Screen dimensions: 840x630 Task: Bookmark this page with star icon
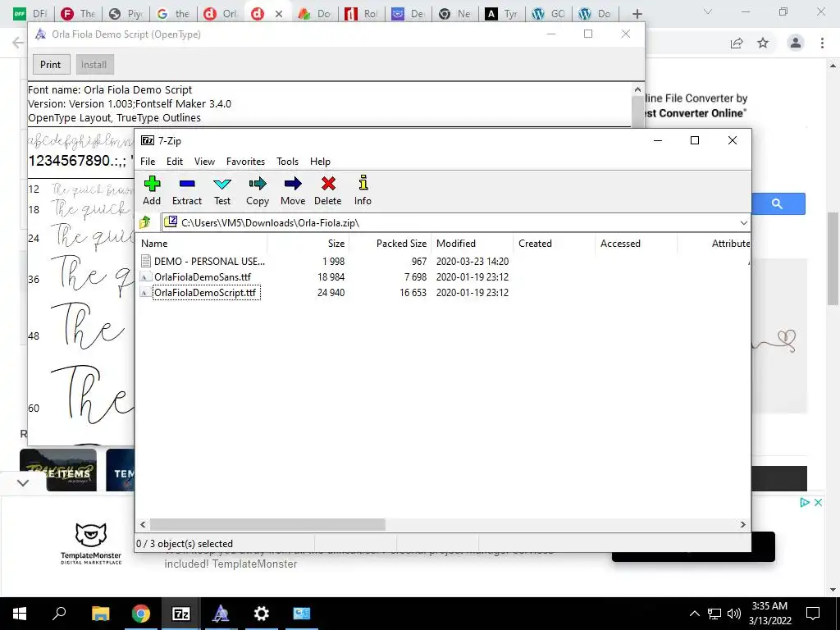point(763,43)
